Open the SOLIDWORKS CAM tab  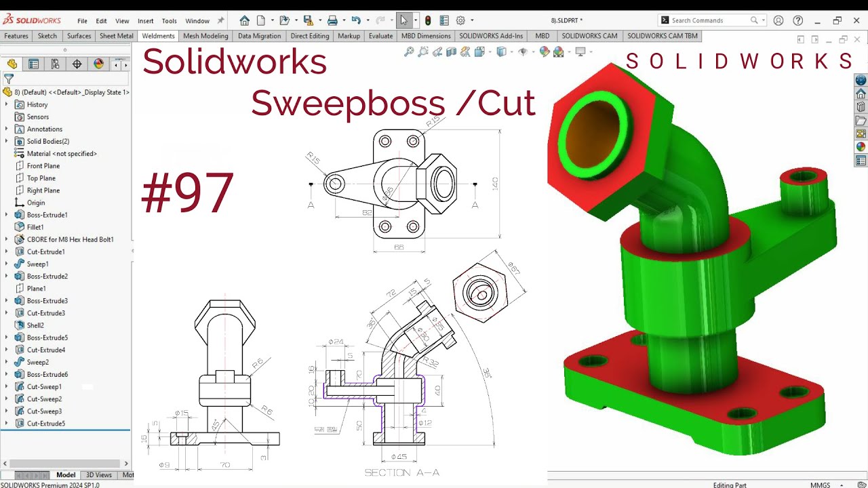point(589,36)
